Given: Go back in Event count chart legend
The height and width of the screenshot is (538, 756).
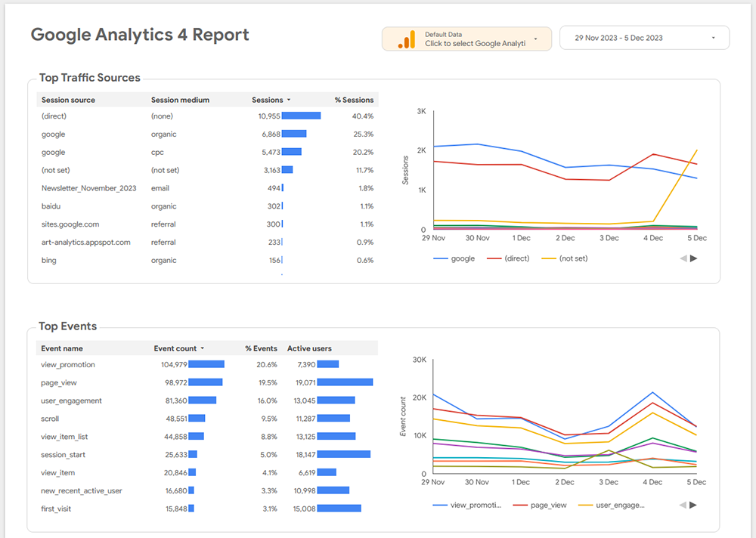Looking at the screenshot, I should tap(683, 505).
